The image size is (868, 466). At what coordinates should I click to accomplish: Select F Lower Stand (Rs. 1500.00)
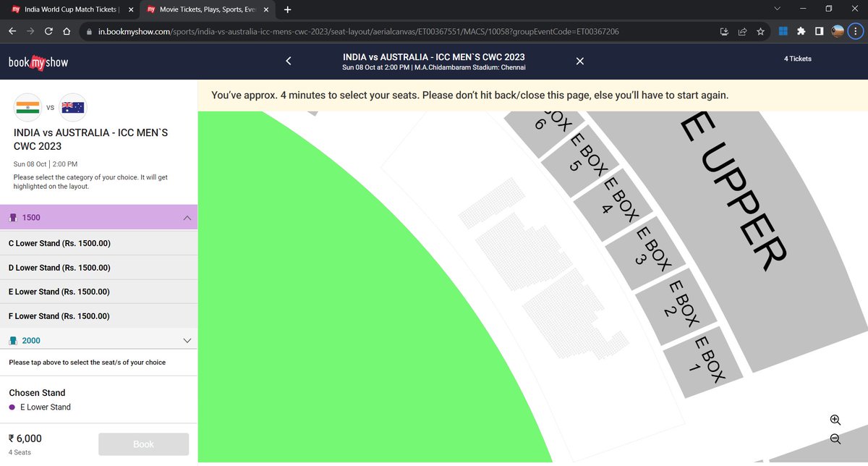(x=98, y=316)
